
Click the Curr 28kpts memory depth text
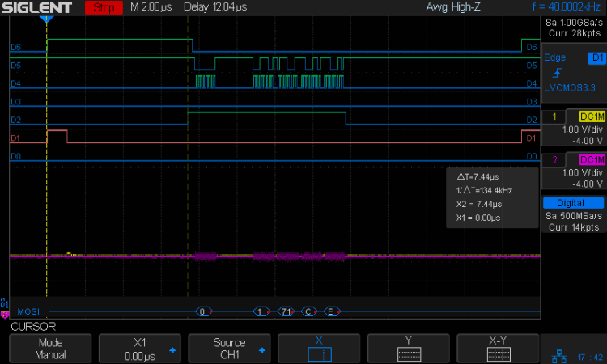pos(575,33)
